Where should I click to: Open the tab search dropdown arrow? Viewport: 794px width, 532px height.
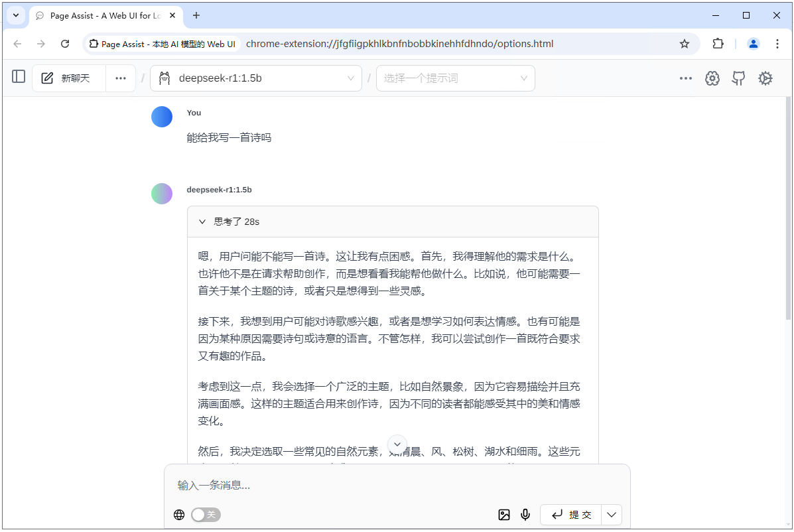tap(16, 15)
